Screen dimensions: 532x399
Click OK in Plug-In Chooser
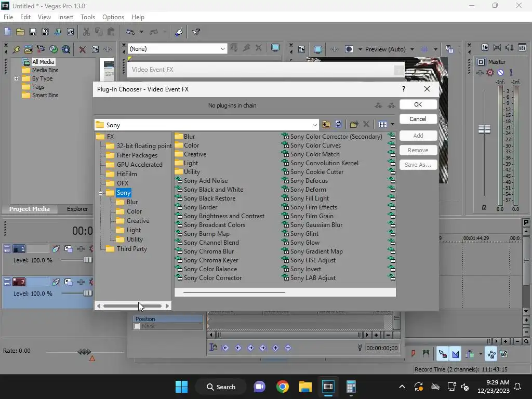coord(418,104)
